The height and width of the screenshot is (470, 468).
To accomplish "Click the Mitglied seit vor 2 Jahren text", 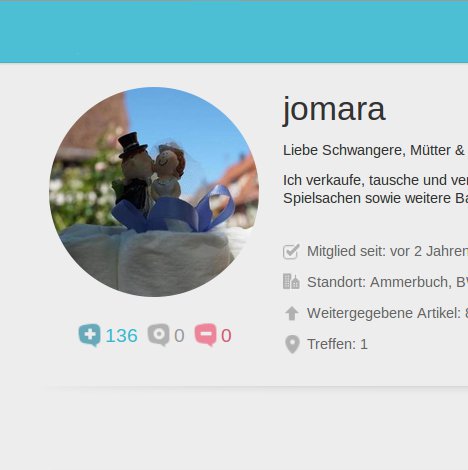I will coord(387,251).
